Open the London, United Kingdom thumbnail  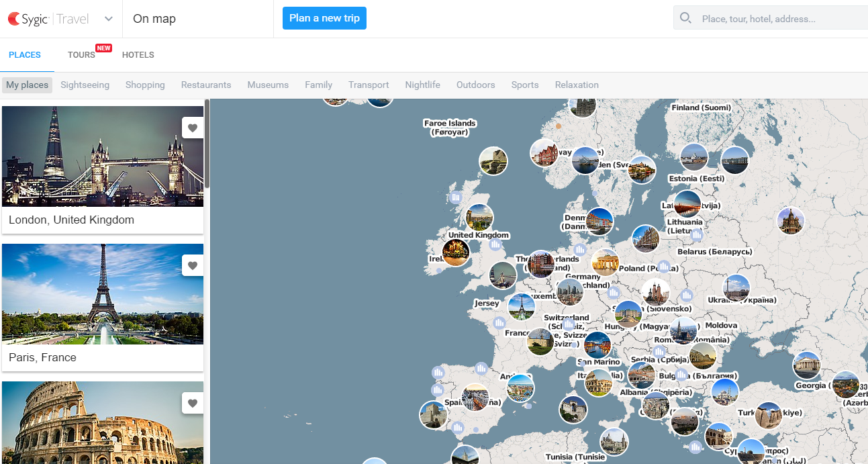coord(103,156)
